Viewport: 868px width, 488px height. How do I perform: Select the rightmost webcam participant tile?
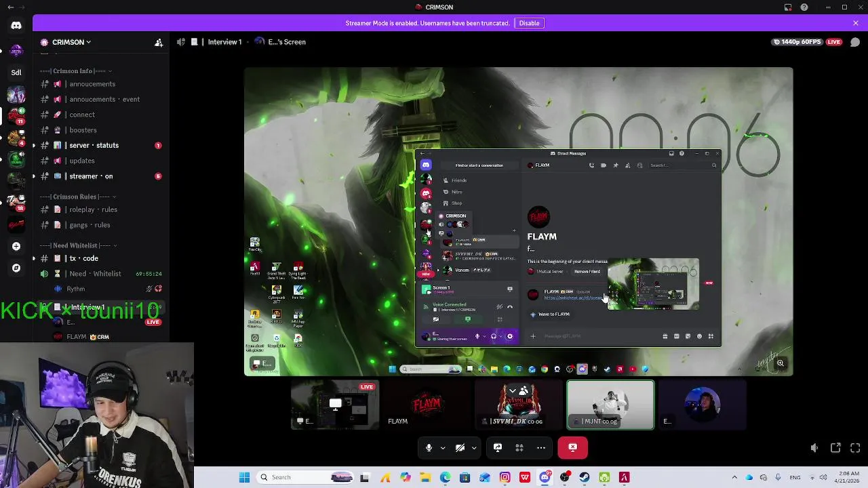click(x=702, y=405)
